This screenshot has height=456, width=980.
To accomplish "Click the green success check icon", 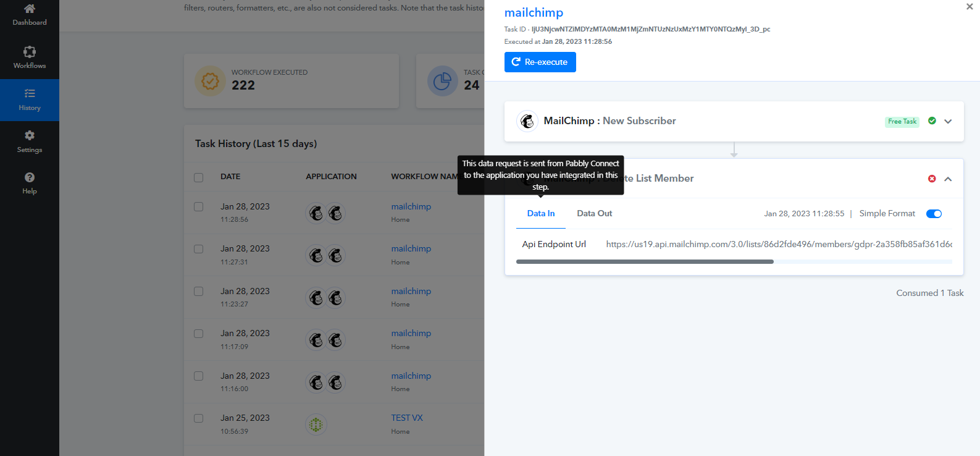I will 932,121.
